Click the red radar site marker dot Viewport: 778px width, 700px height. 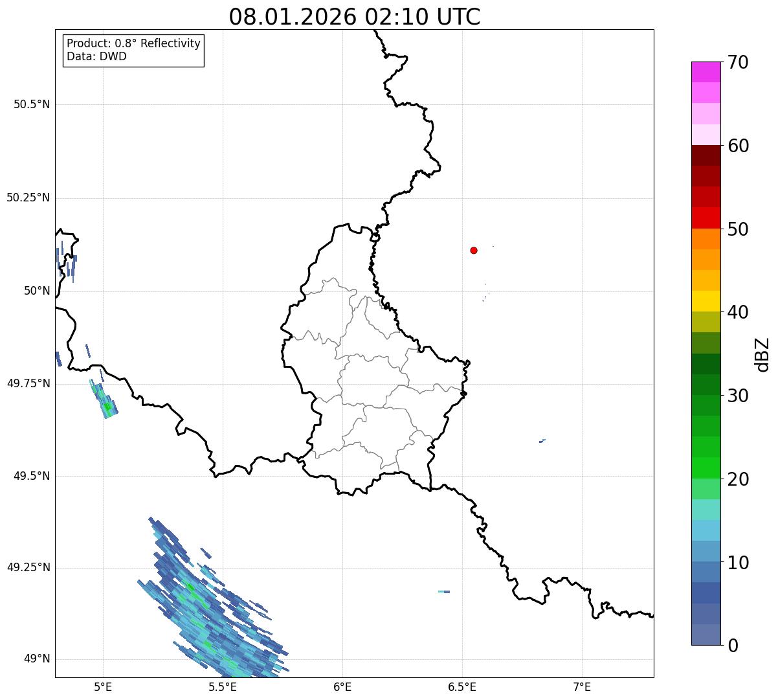[x=474, y=250]
